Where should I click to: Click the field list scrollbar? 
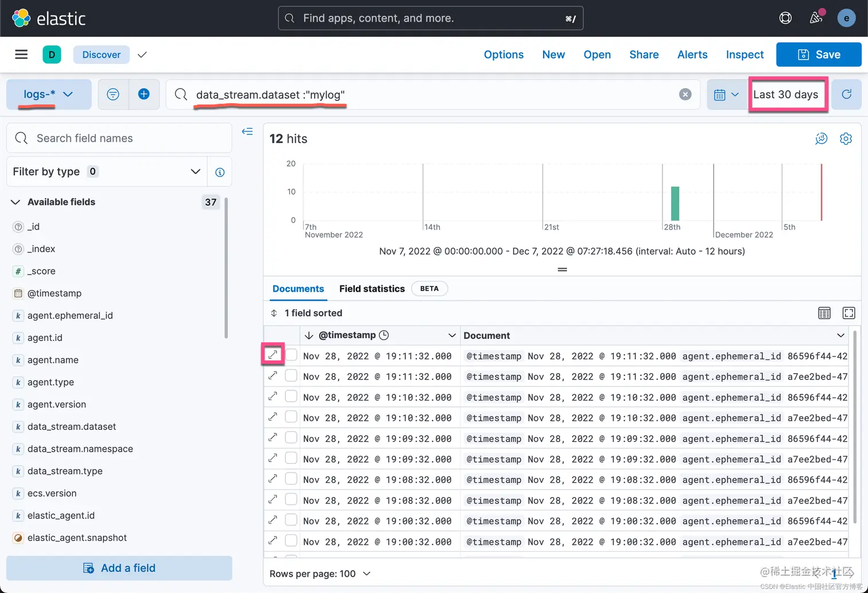point(226,268)
